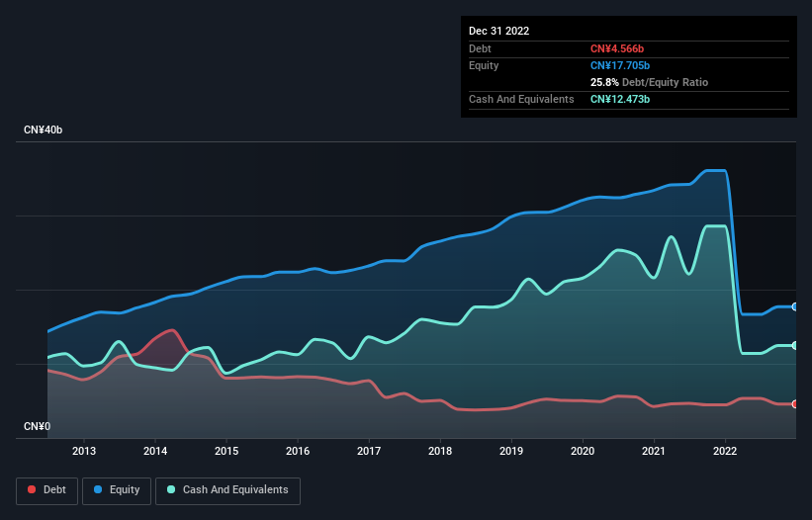Click the teal Cash endpoint marker

pyautogui.click(x=795, y=345)
